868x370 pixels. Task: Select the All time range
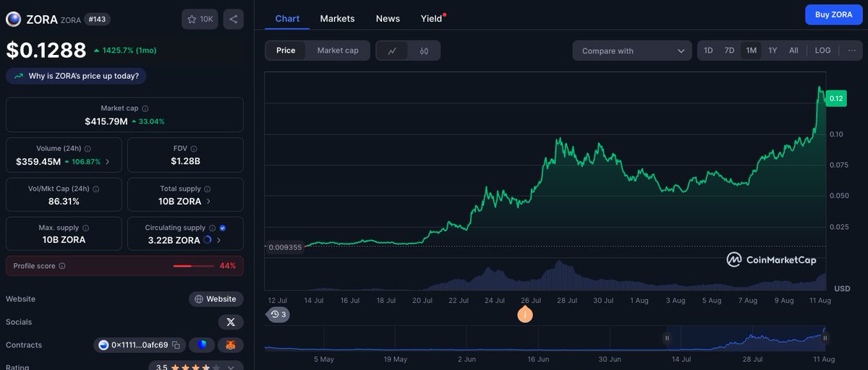[793, 51]
